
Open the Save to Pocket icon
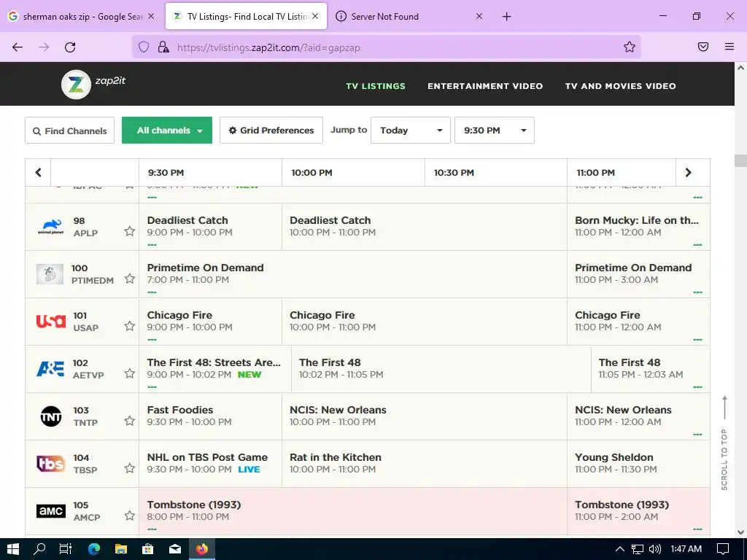click(703, 47)
